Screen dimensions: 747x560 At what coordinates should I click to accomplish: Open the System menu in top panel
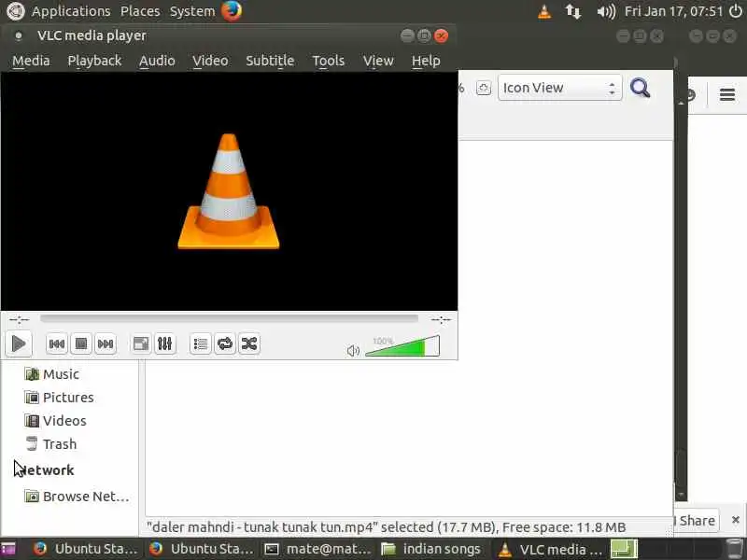[x=192, y=11]
